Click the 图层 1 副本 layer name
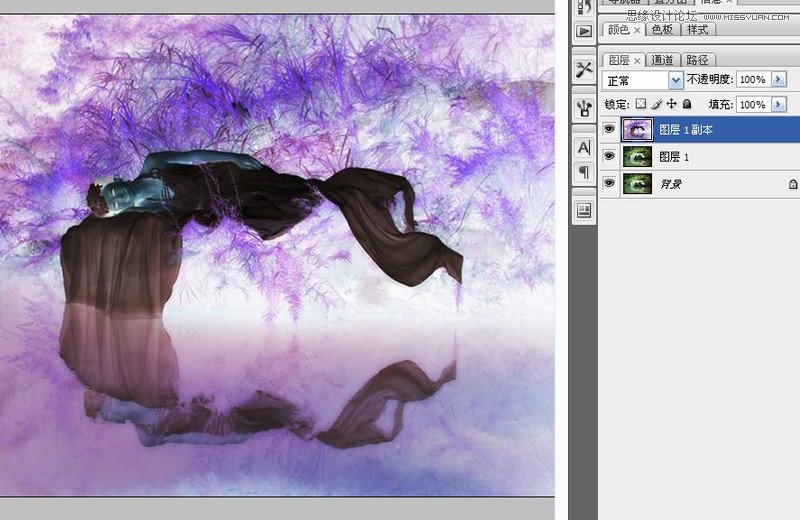This screenshot has height=520, width=800. [686, 130]
